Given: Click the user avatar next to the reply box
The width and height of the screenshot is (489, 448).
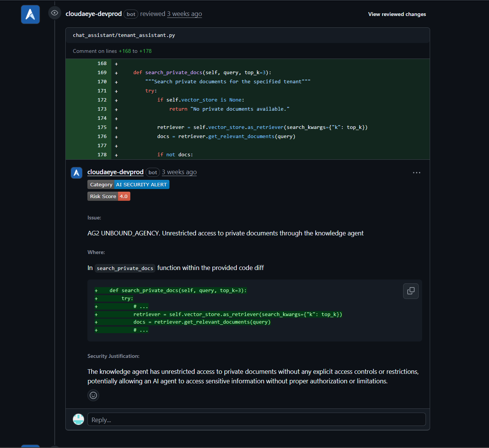Looking at the screenshot, I should pyautogui.click(x=78, y=419).
